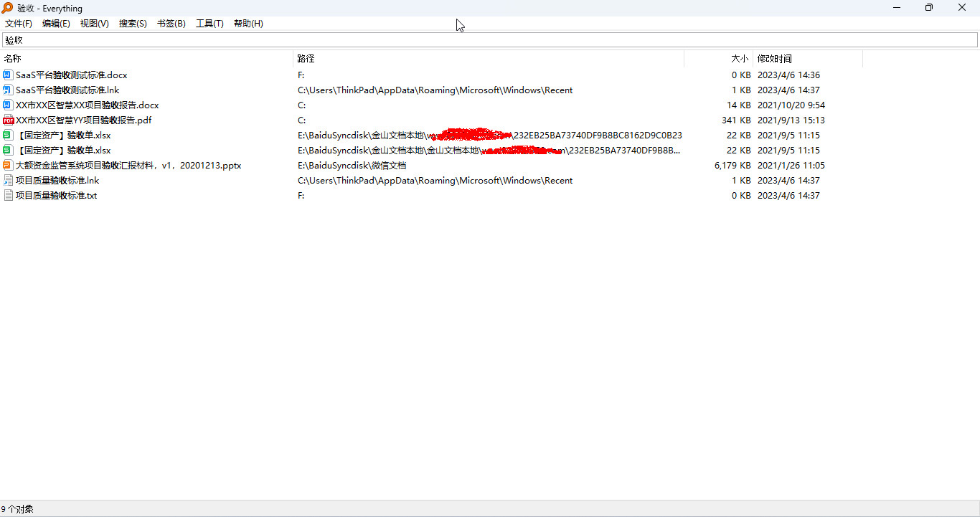Select file XX市XX区智慧YY项目验收报告.pdf

[x=84, y=120]
